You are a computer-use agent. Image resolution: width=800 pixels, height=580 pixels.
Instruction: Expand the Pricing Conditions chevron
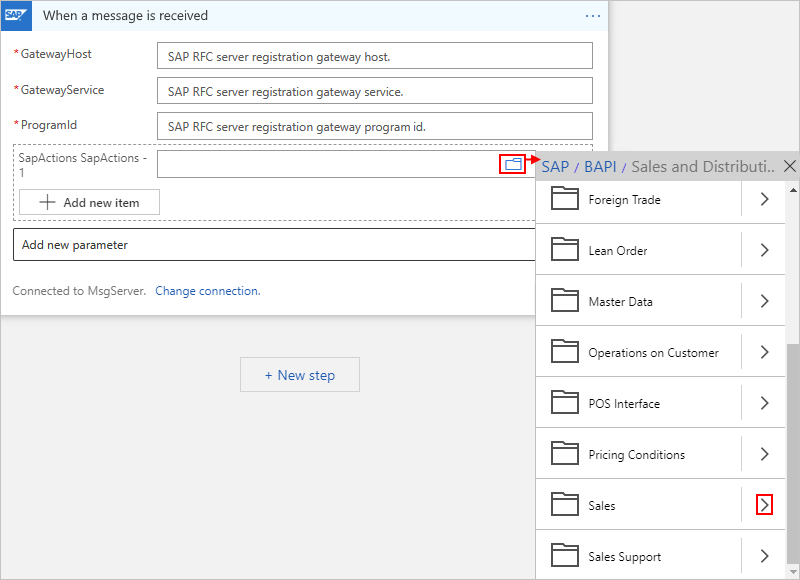(764, 455)
